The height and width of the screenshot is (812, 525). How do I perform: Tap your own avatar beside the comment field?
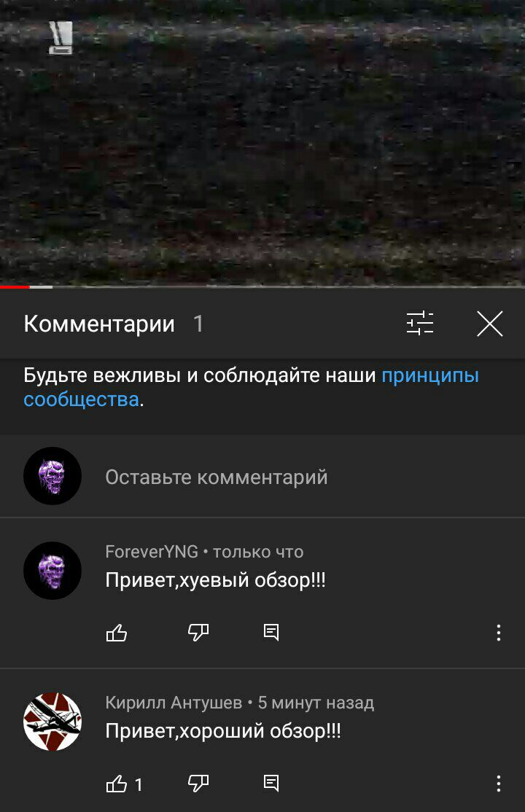tap(52, 476)
